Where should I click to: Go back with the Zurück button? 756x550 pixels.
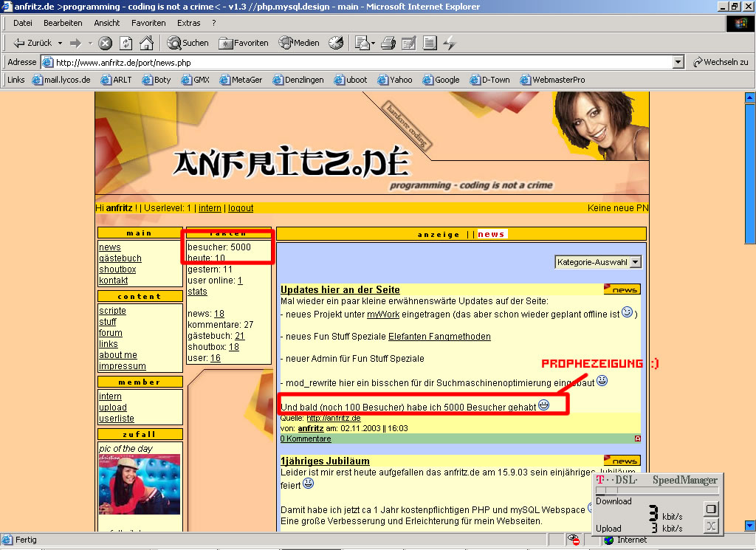coord(32,43)
